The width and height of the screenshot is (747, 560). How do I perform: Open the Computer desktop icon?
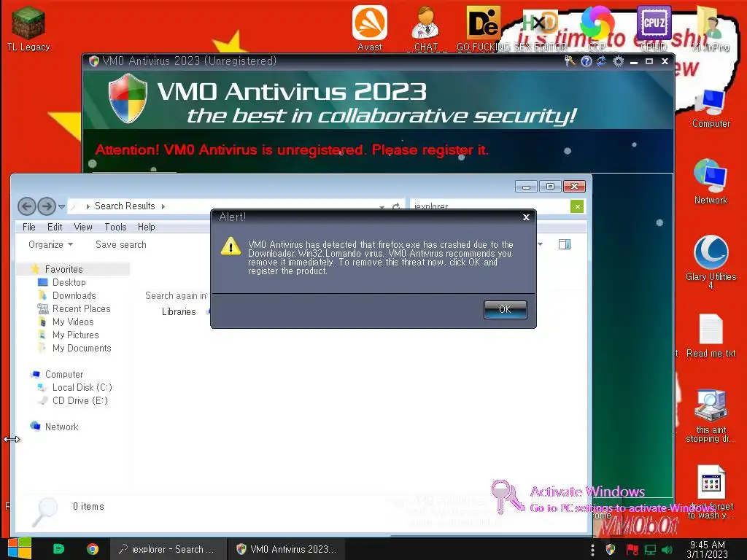coord(711,109)
